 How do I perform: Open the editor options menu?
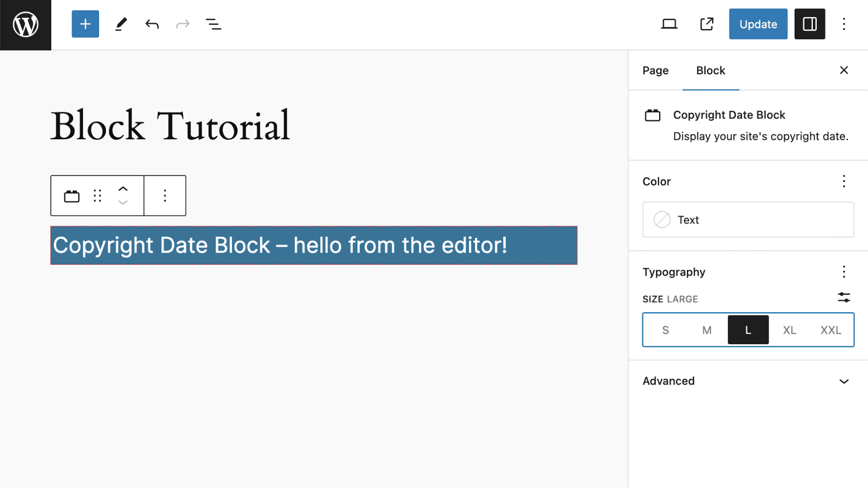click(844, 24)
